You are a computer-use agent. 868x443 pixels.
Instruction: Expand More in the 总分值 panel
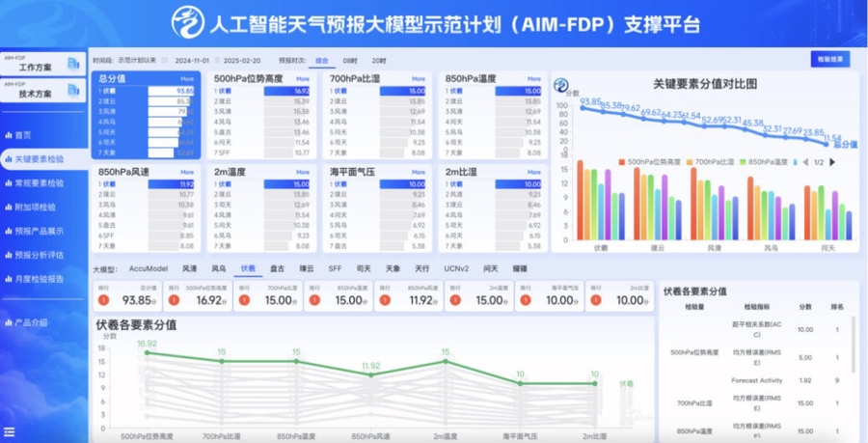pyautogui.click(x=187, y=79)
